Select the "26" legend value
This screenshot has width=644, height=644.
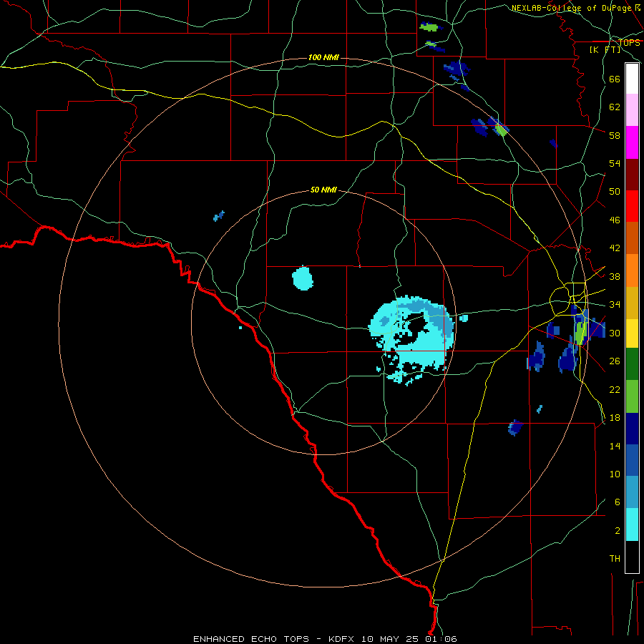(x=615, y=361)
